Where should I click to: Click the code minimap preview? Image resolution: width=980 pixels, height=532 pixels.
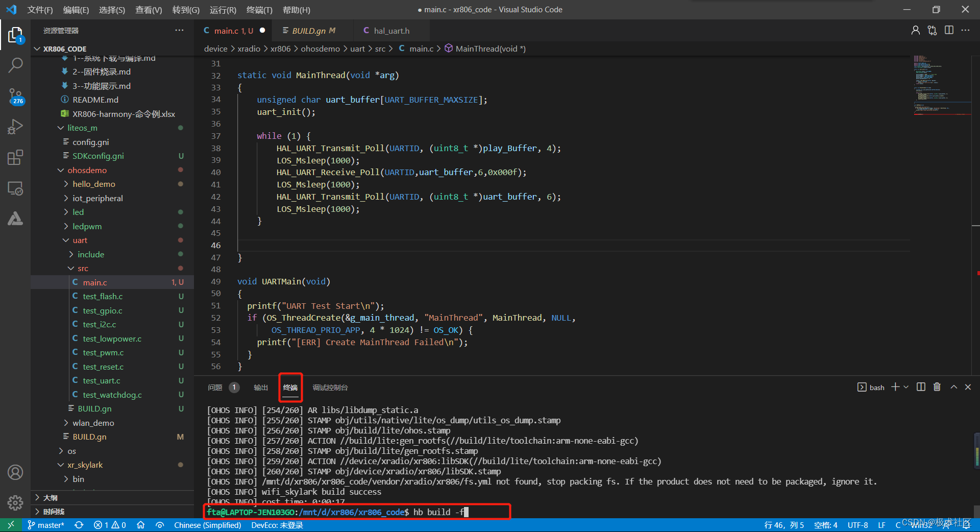(x=942, y=86)
